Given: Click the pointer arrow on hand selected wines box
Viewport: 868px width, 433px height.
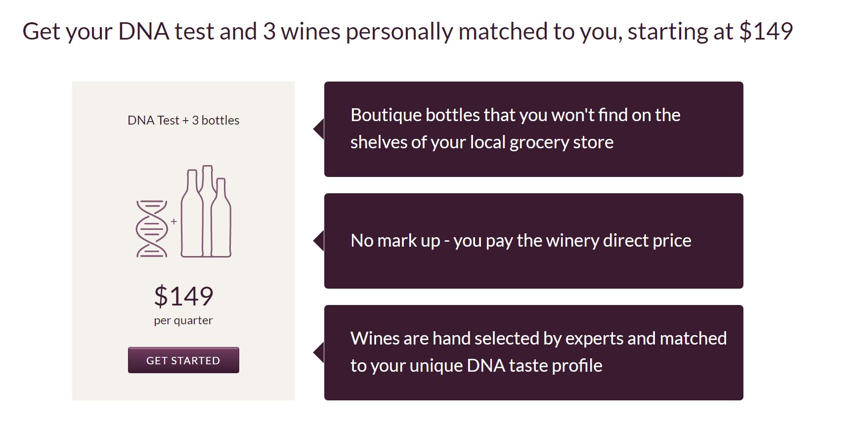Looking at the screenshot, I should 319,352.
